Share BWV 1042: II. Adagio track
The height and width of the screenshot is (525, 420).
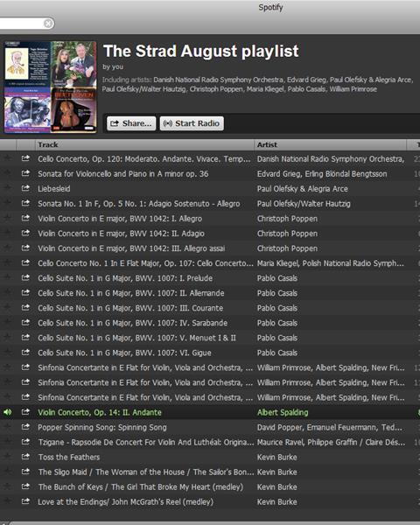[x=25, y=233]
